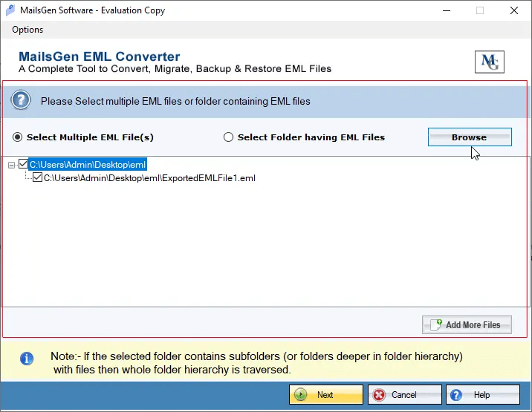Uncheck the Desktop\eml folder checkbox

[x=23, y=164]
